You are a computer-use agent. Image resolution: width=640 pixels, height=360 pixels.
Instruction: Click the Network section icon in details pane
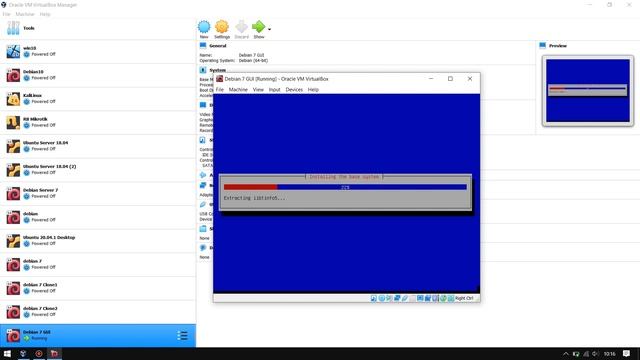(203, 185)
